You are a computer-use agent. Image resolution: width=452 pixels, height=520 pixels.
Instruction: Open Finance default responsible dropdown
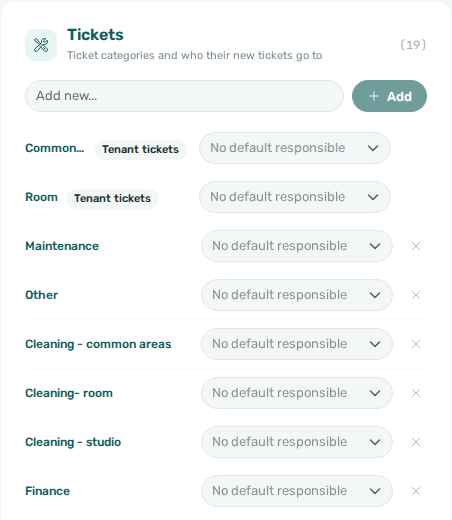297,491
